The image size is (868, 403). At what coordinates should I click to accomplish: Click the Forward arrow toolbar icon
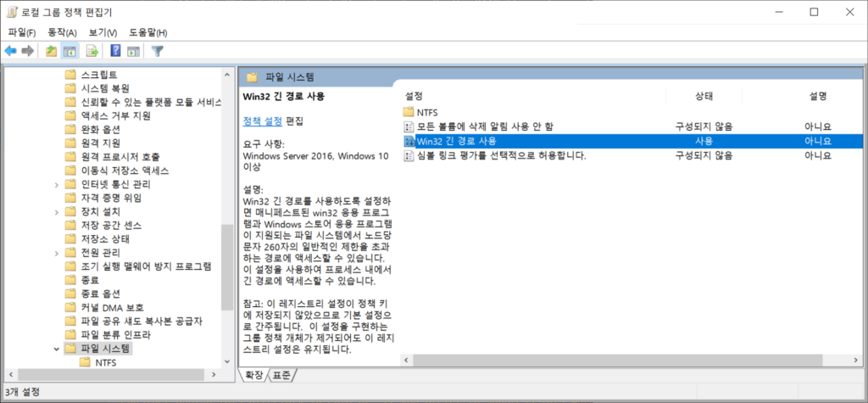[x=28, y=51]
